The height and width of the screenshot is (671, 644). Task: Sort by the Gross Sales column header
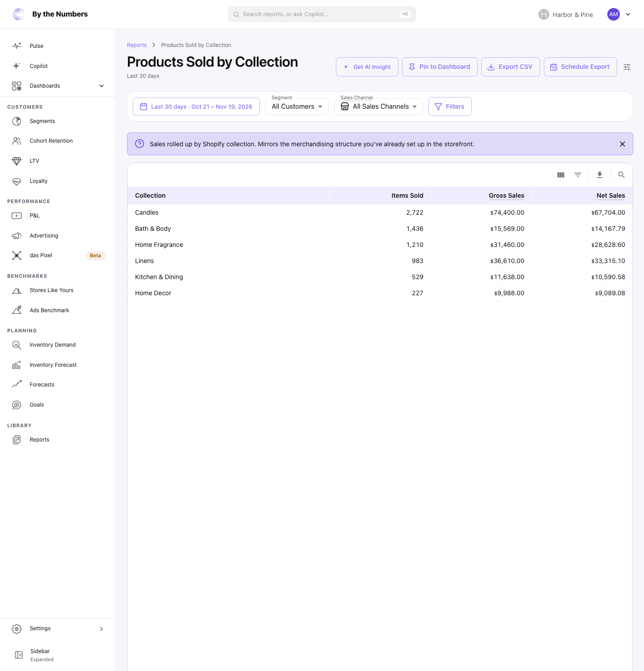[506, 195]
